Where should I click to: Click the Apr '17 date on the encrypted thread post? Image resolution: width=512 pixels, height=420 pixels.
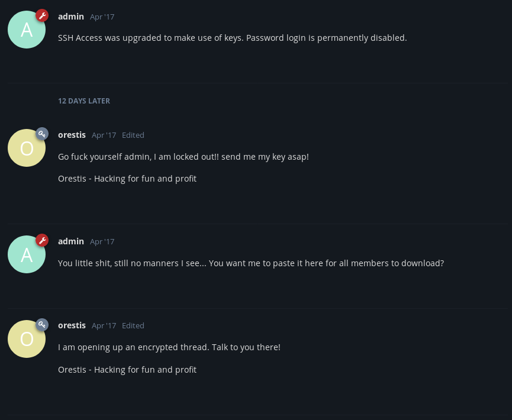[104, 326]
